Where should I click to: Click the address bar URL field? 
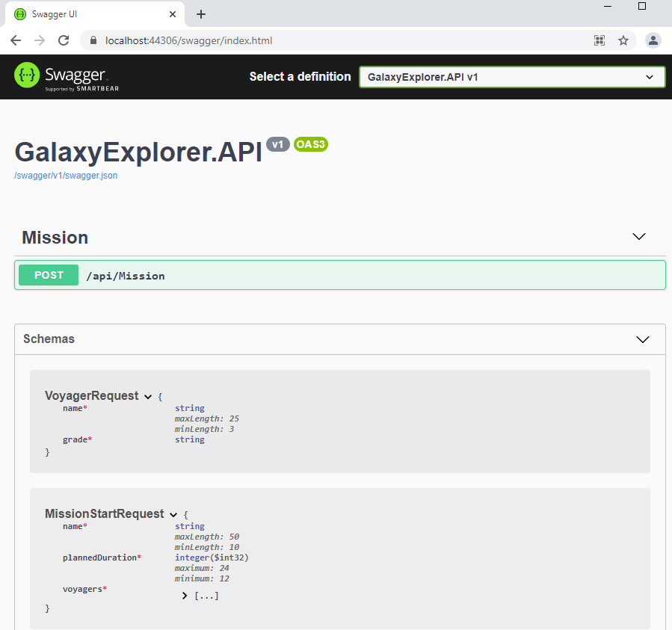click(336, 40)
